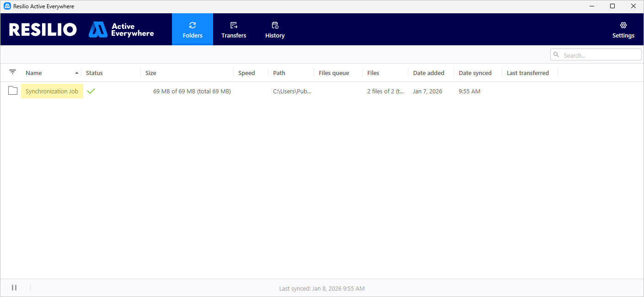Click the column filter icon
The image size is (644, 297).
(x=12, y=72)
